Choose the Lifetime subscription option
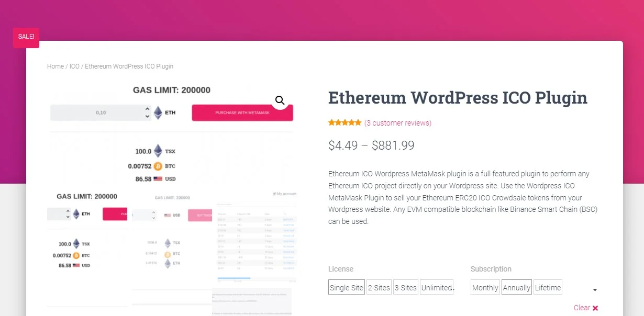Viewport: 644px width, 316px height. point(548,287)
